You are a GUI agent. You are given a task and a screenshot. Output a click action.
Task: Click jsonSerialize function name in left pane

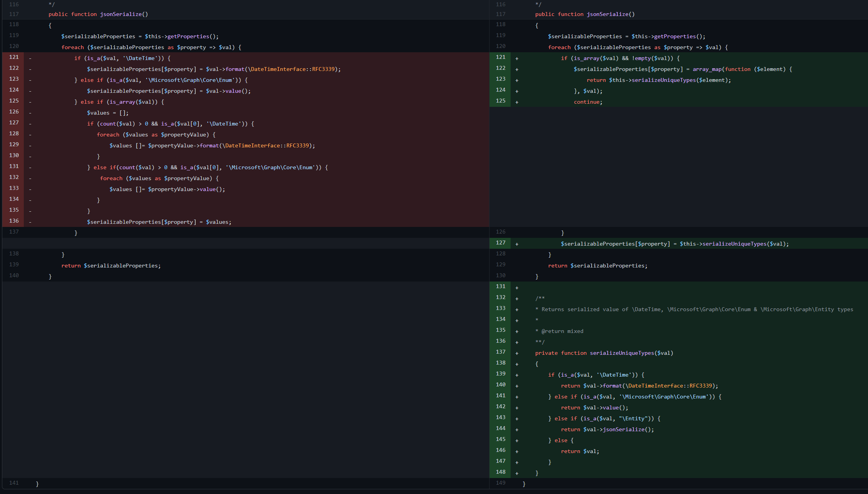coord(121,14)
